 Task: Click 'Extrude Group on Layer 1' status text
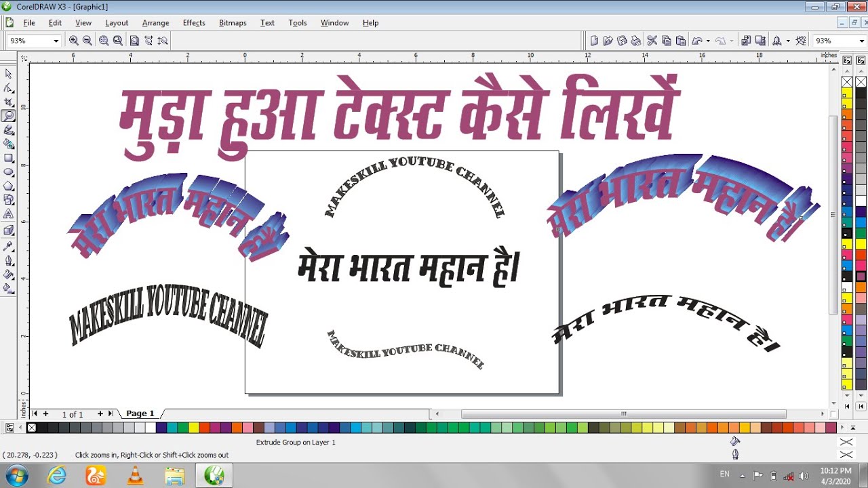[x=296, y=442]
